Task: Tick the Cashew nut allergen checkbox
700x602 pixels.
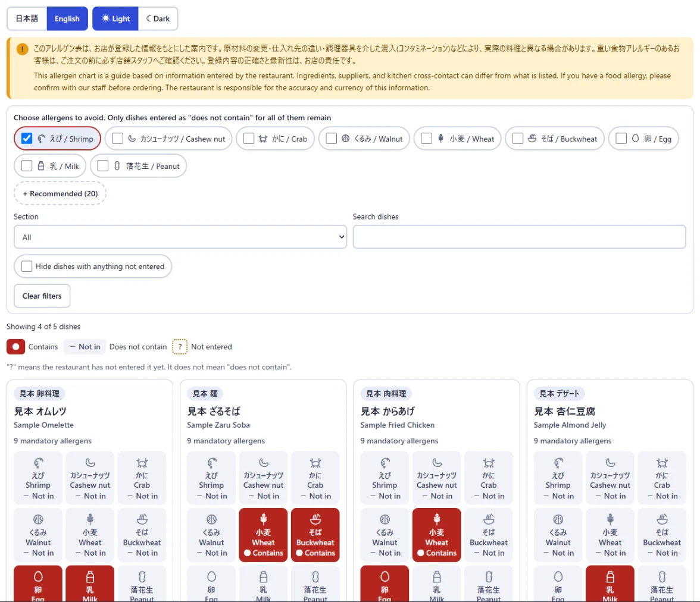Action: 117,139
